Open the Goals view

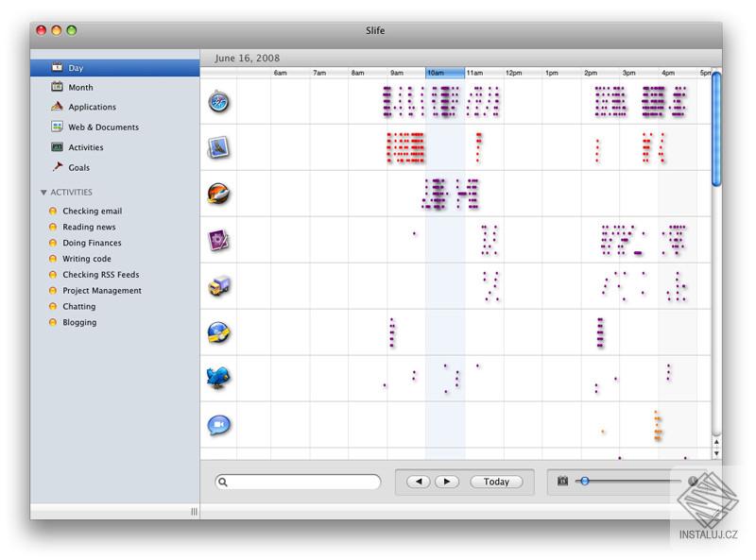[79, 168]
